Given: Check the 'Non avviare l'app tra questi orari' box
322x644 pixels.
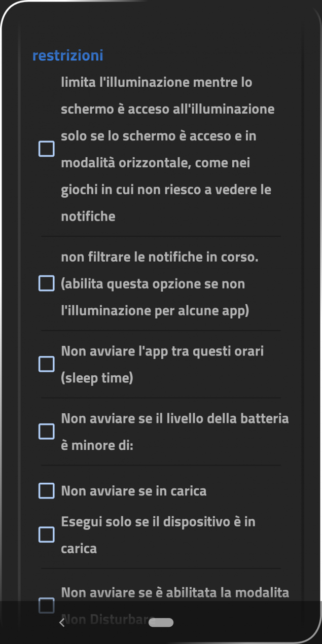Looking at the screenshot, I should (x=47, y=364).
